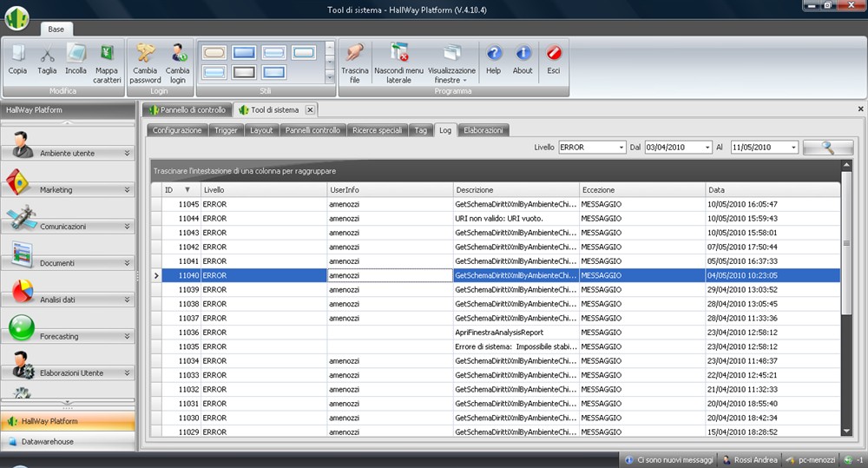The width and height of the screenshot is (868, 468).
Task: Select HallWay Platform navigation button
Action: (68, 421)
